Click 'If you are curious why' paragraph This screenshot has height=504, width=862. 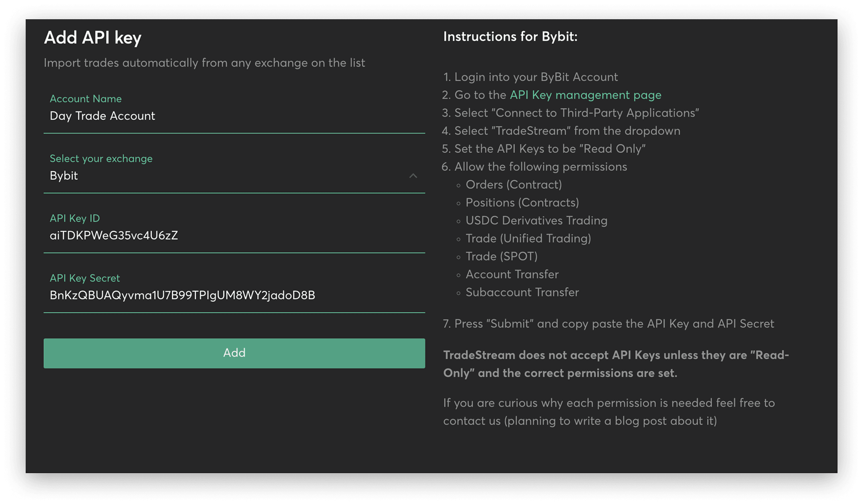tap(609, 412)
